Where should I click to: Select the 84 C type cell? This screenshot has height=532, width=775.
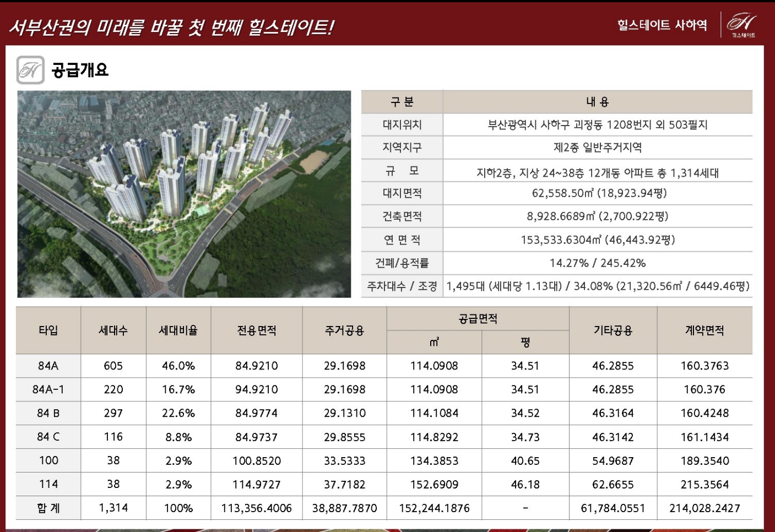48,437
